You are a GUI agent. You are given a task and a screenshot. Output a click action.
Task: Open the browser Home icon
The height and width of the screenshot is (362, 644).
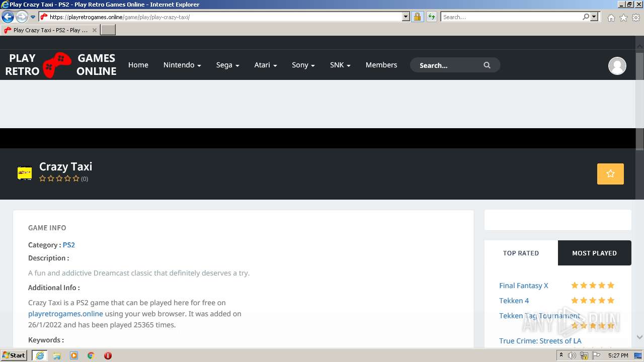[x=611, y=18]
